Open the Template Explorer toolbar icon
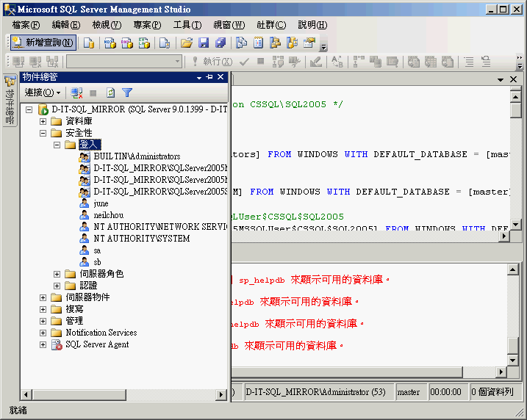527x420 pixels. click(293, 43)
